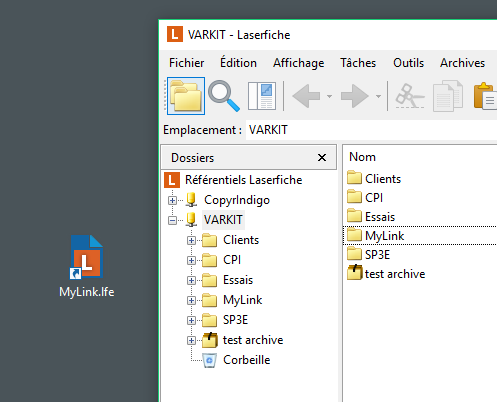This screenshot has width=497, height=402.
Task: Open the MyLink.lfe desktop shortcut icon
Action: tap(86, 257)
